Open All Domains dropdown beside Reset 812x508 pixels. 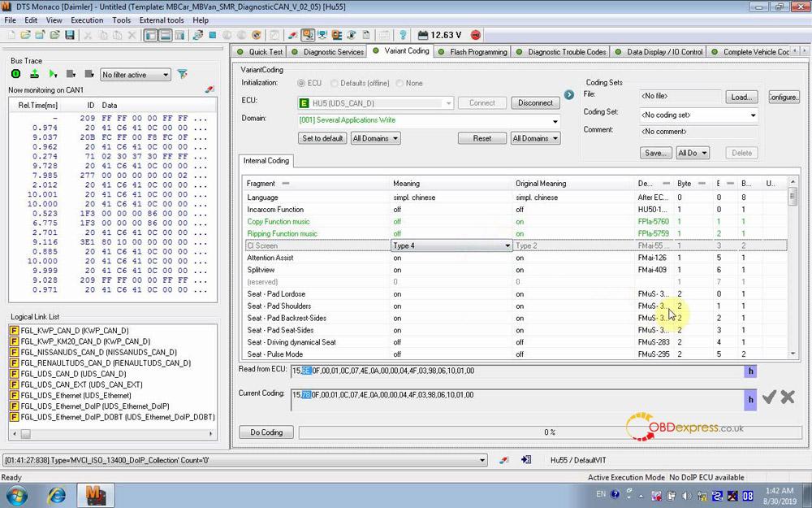535,138
